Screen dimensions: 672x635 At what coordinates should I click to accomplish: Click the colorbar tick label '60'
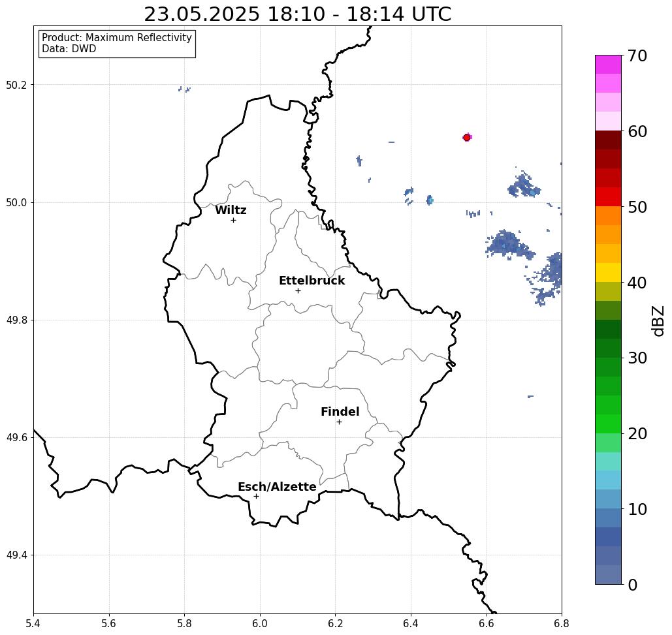point(637,131)
